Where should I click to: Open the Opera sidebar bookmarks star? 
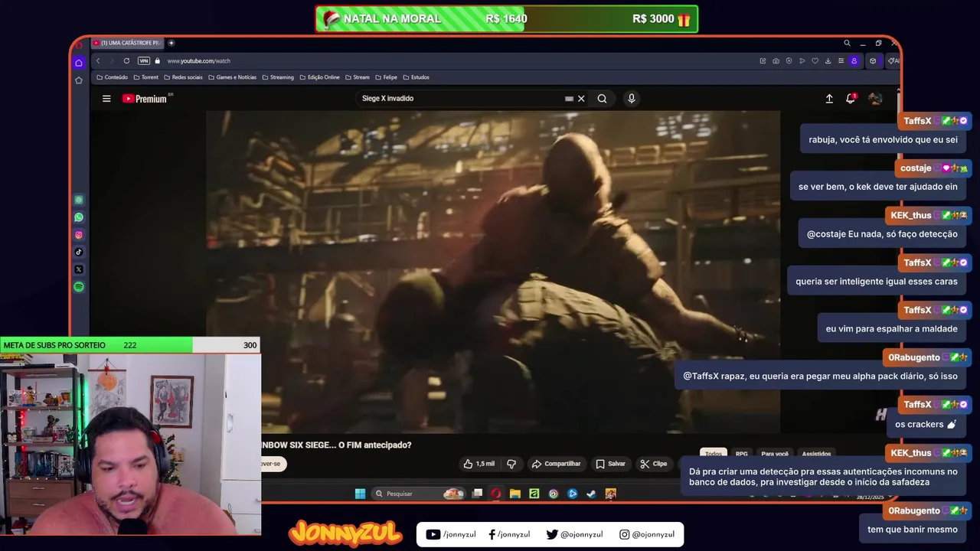pos(79,80)
